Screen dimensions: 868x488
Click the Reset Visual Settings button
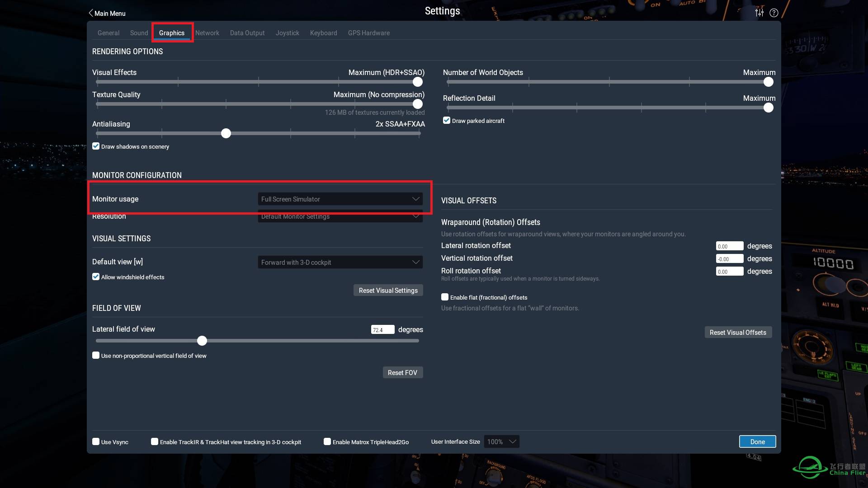[x=387, y=290]
